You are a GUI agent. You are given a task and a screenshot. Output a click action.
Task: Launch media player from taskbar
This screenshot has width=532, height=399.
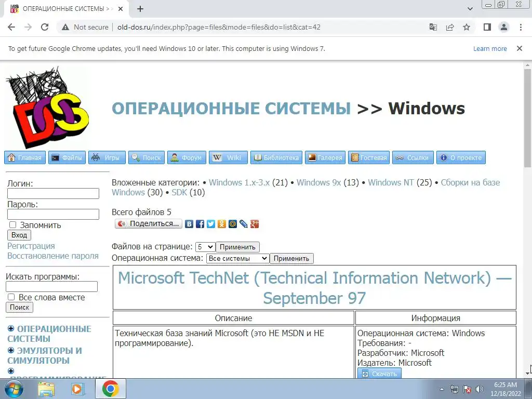point(77,389)
